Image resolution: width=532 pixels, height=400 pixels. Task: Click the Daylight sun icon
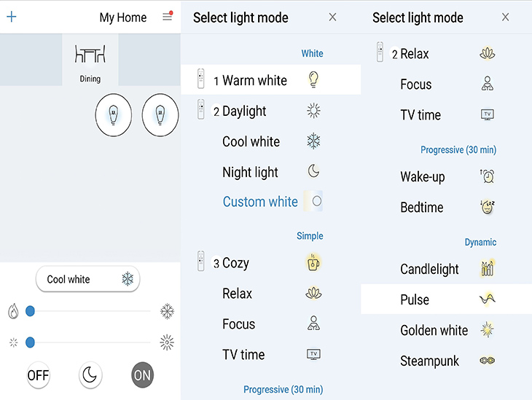tap(313, 111)
